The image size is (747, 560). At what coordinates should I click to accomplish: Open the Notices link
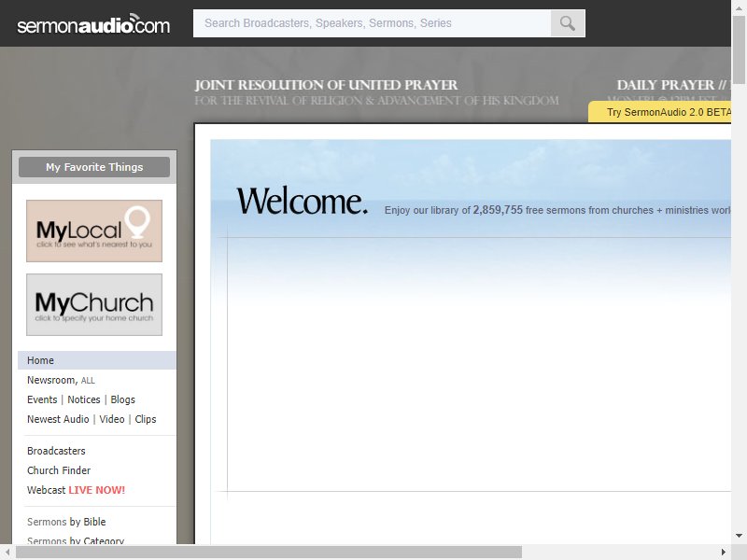(x=84, y=399)
